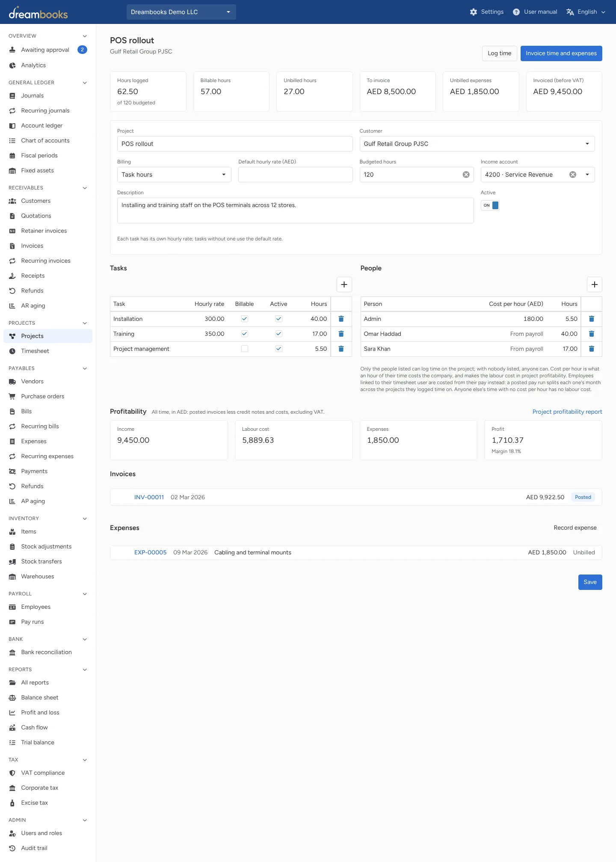Open Chart of accounts page
The width and height of the screenshot is (616, 862).
(x=48, y=141)
